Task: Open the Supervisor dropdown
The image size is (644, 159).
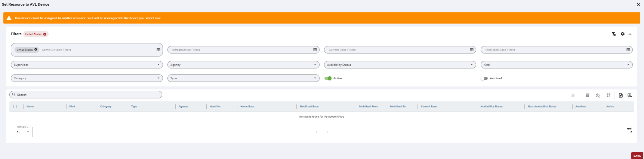Action: 87,65
